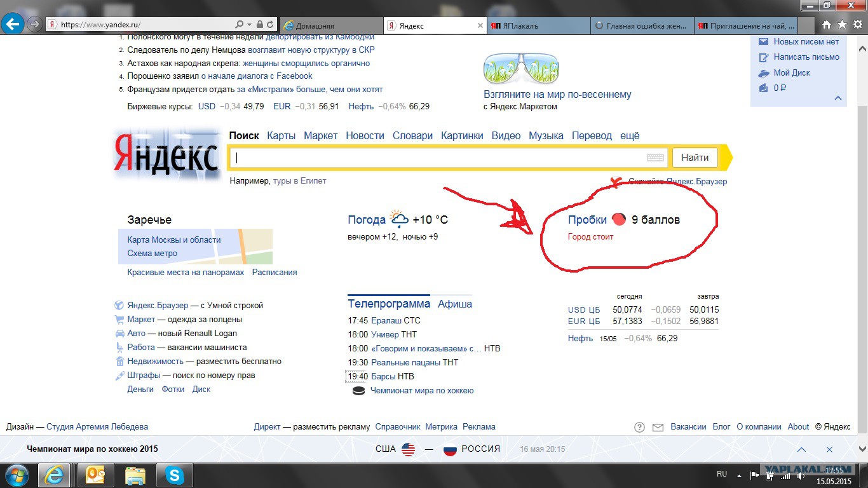This screenshot has width=868, height=488.
Task: Select the Телепрограмма tab
Action: click(389, 304)
